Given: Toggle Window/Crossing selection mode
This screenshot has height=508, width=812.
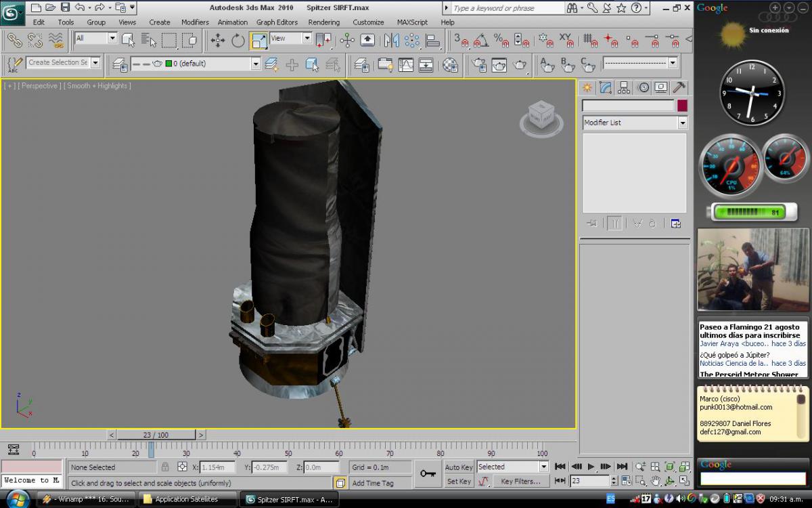Looking at the screenshot, I should point(189,41).
